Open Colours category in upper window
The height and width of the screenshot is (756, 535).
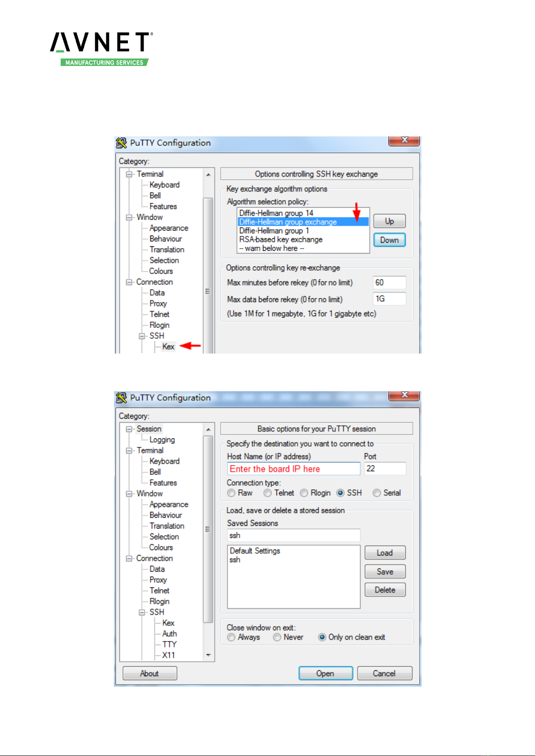pos(161,271)
